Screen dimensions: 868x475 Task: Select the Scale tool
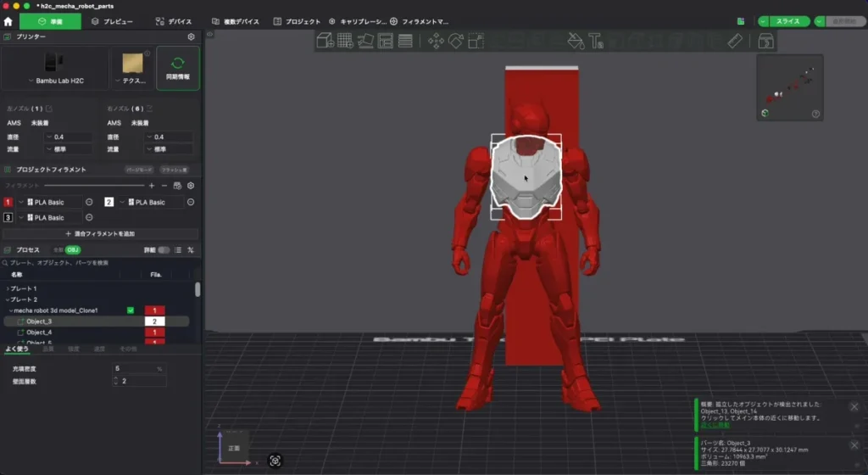click(x=476, y=41)
